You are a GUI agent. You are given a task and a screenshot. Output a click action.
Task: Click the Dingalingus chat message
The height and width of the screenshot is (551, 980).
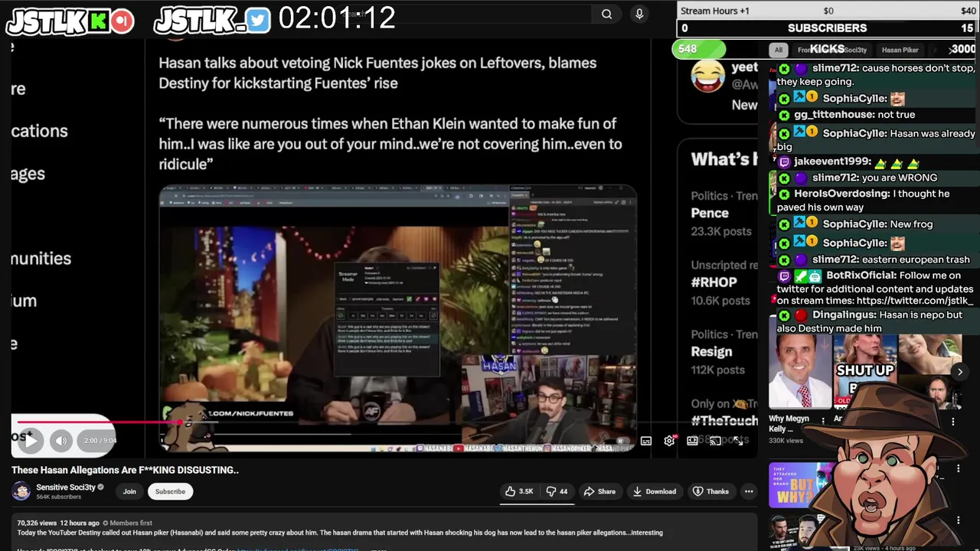click(871, 321)
